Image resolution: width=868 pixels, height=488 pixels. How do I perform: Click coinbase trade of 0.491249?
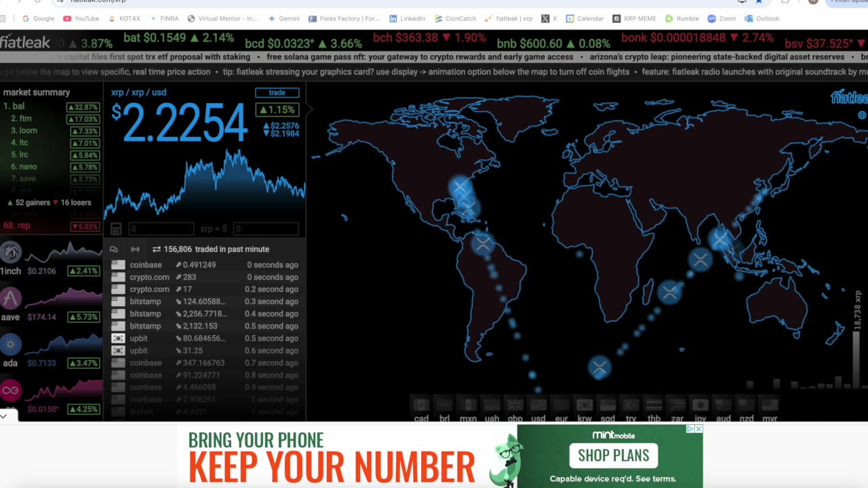point(204,265)
